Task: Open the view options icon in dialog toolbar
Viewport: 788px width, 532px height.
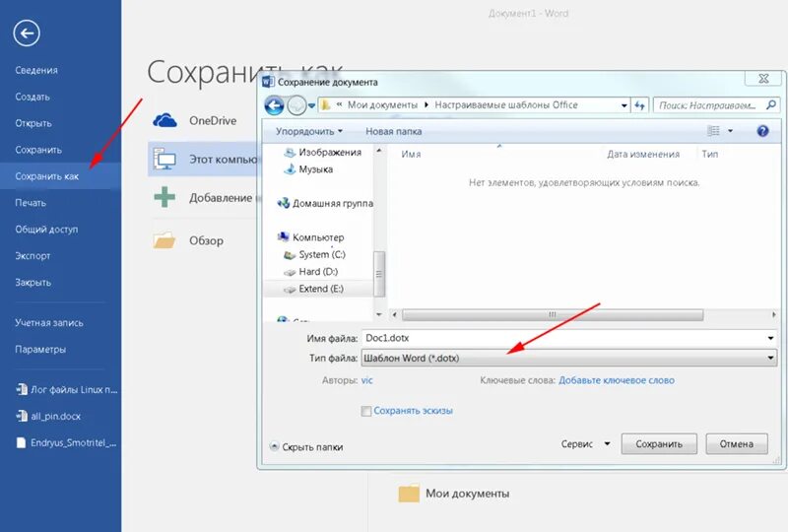Action: pos(713,131)
